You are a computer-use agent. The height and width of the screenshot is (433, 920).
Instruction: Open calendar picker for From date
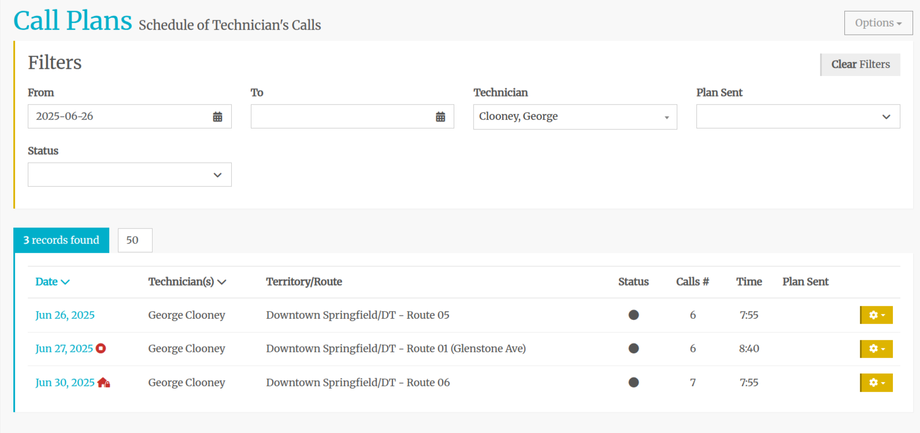218,117
